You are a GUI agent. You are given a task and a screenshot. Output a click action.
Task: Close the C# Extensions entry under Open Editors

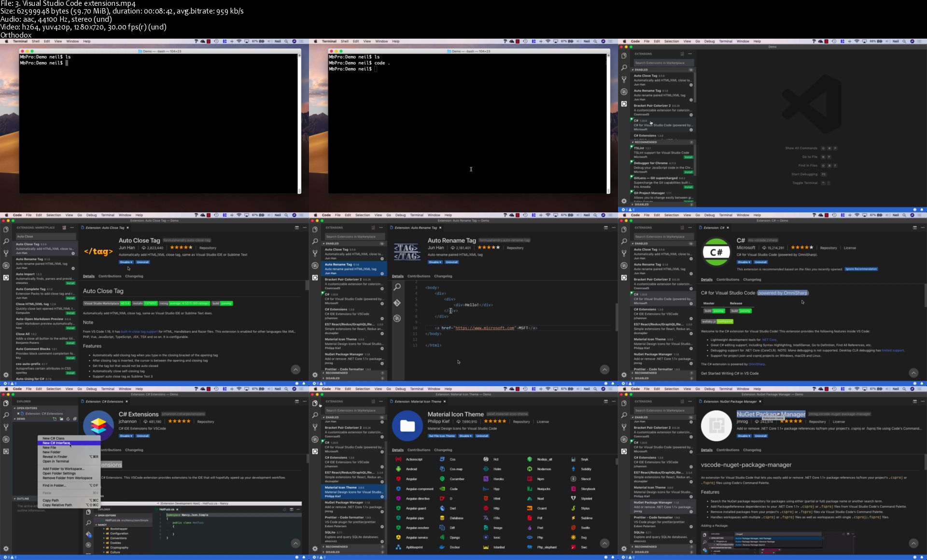click(x=18, y=414)
